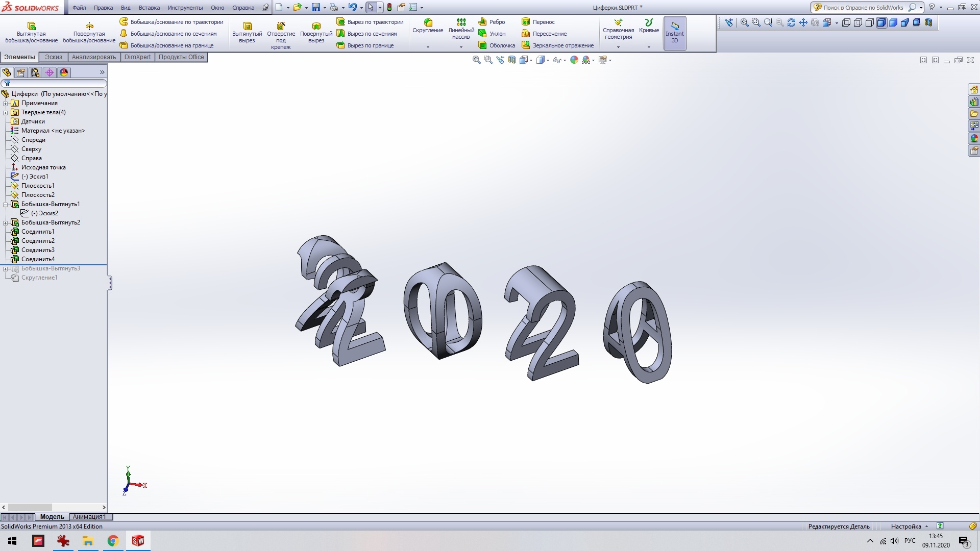This screenshot has width=980, height=551.
Task: Click zoom to fit in top toolbar
Action: 745,22
